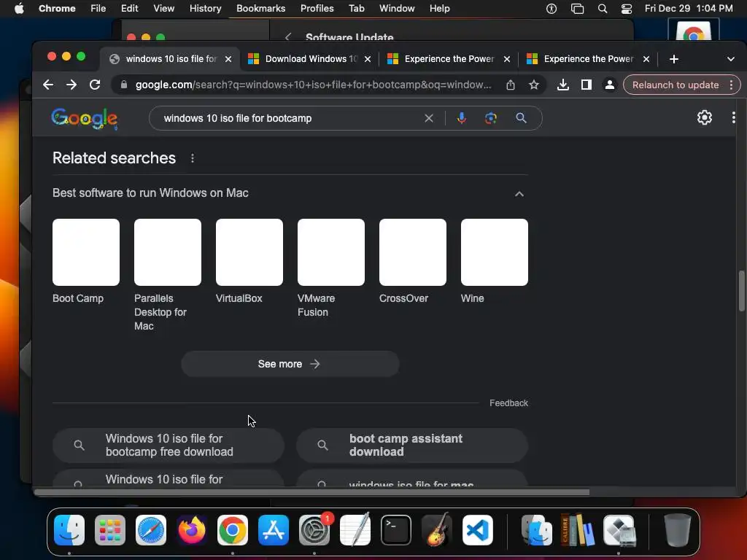
Task: Open App Store in the Dock
Action: tap(274, 530)
